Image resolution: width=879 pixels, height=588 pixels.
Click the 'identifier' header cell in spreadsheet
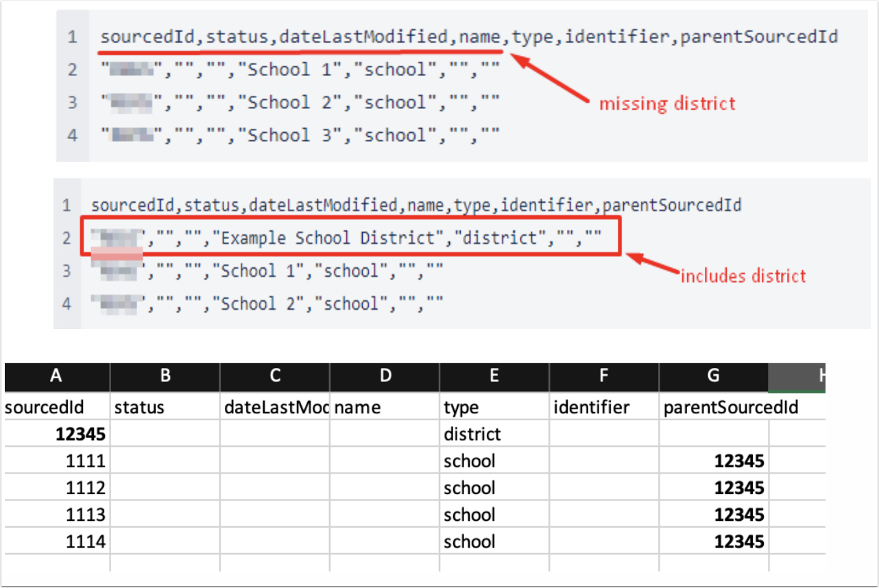coord(604,407)
